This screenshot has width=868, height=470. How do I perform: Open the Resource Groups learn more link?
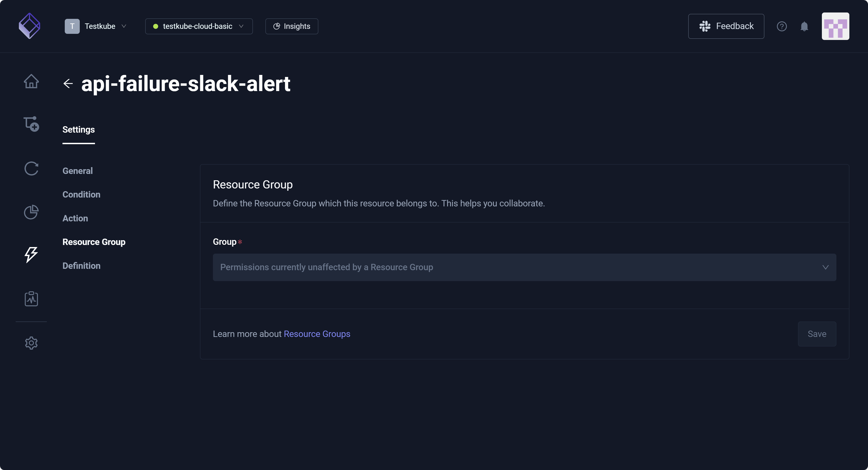[x=317, y=334]
